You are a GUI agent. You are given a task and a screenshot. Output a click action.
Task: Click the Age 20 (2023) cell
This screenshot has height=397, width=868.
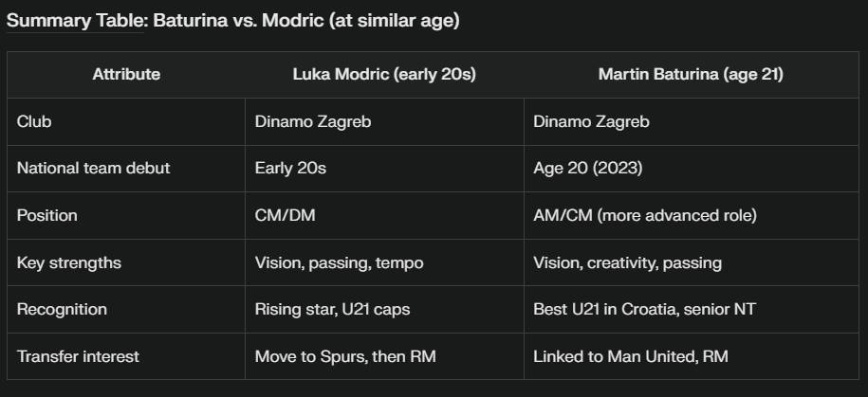[x=586, y=169]
